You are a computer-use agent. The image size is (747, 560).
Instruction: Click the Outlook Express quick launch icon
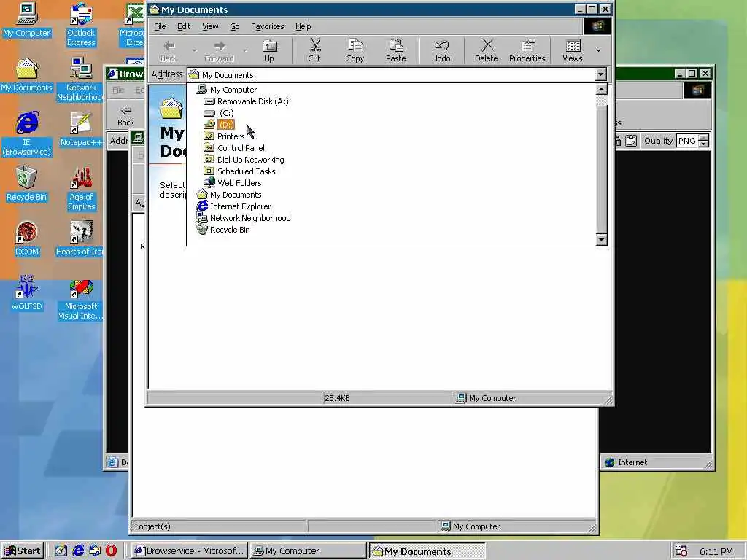click(95, 551)
